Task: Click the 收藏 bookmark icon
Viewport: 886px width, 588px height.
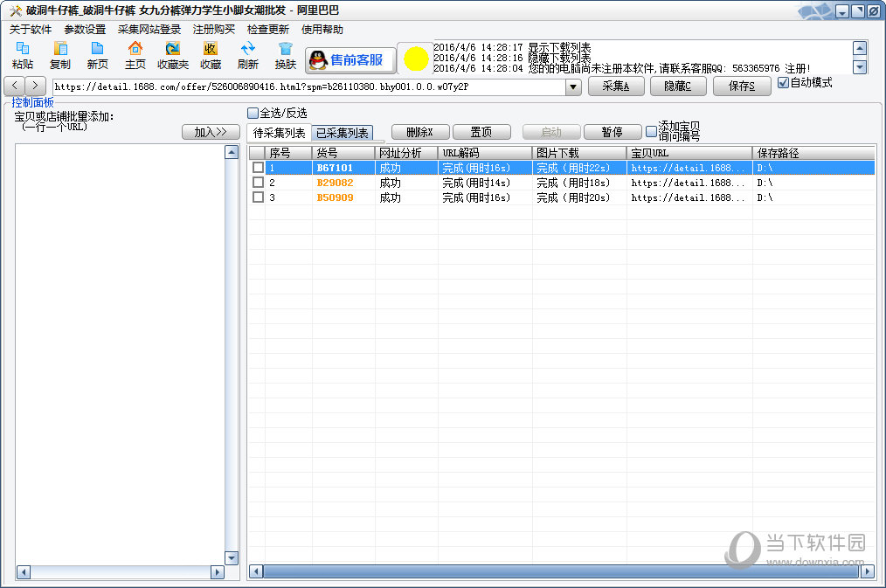Action: coord(211,55)
